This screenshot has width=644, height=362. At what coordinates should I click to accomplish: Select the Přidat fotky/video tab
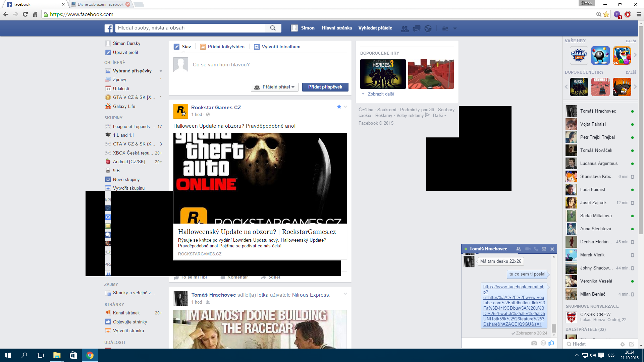click(222, 47)
